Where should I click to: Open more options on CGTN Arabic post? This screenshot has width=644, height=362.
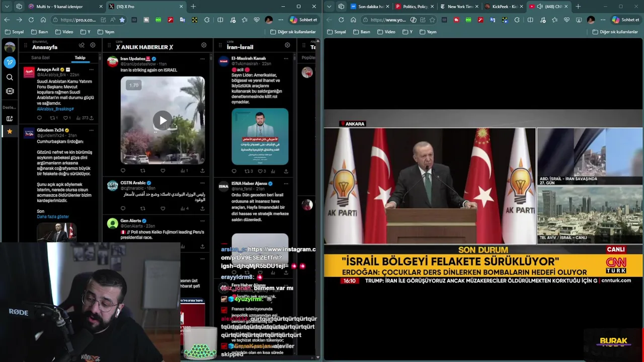(x=202, y=183)
